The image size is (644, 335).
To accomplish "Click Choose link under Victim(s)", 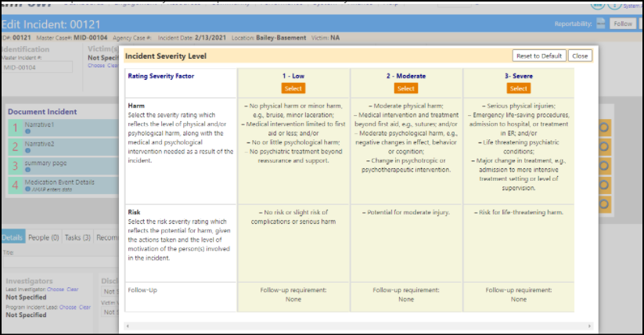I will [x=96, y=65].
